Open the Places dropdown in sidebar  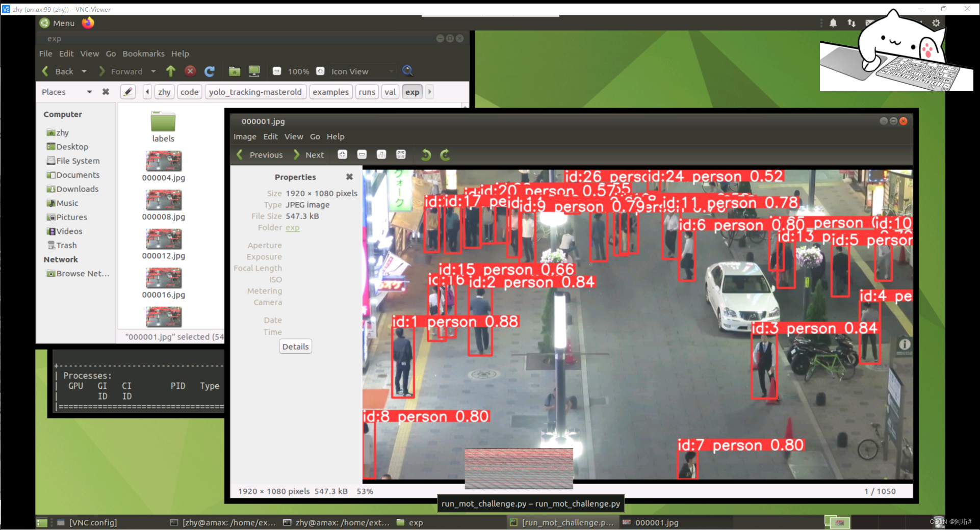click(x=90, y=92)
